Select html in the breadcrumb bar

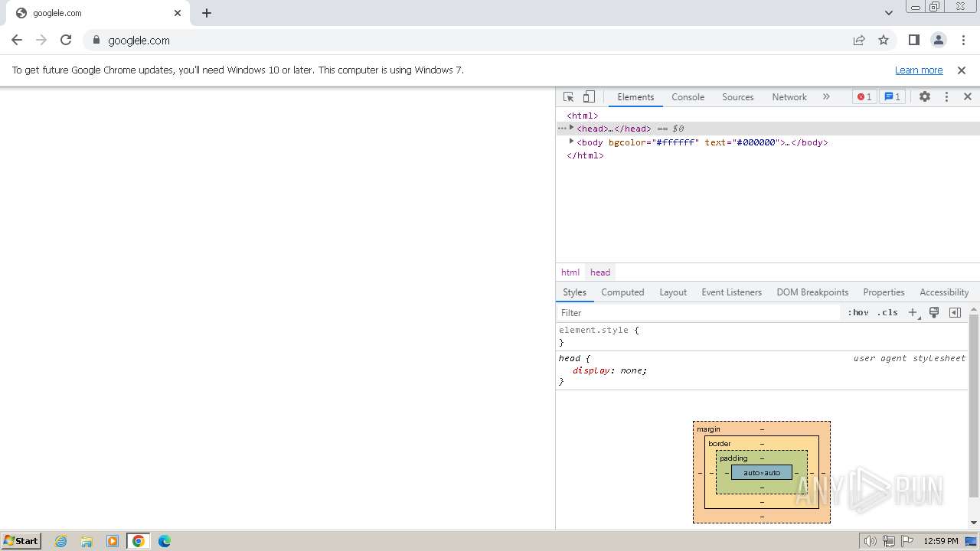pos(570,272)
